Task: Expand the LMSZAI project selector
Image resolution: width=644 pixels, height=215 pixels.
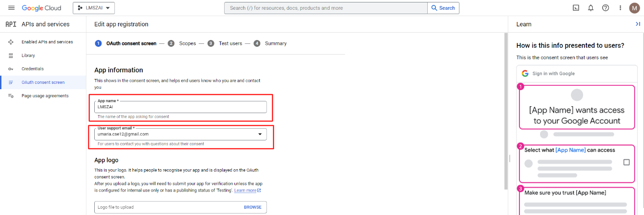Action: [94, 8]
